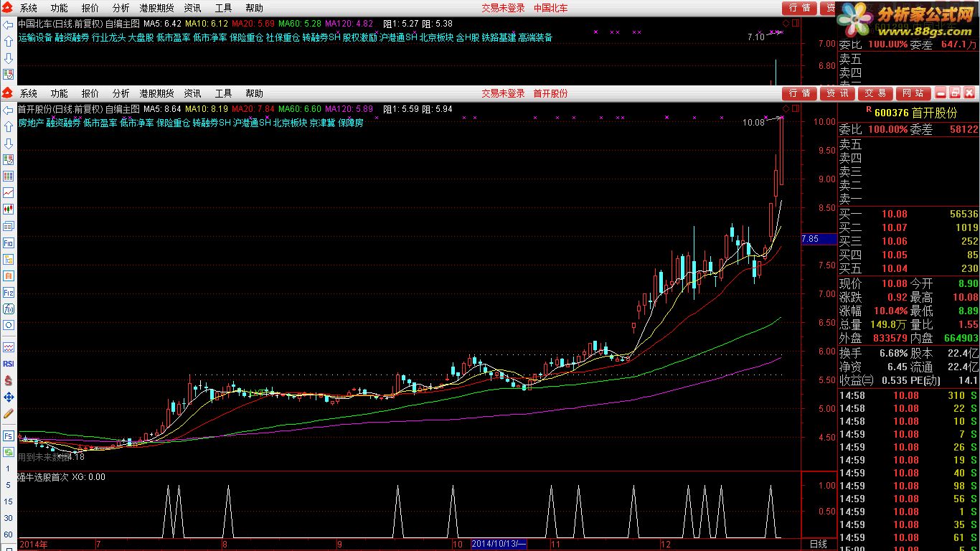980x551 pixels.
Task: Click the back arrow icon in the 中国北车 window
Action: 9,25
